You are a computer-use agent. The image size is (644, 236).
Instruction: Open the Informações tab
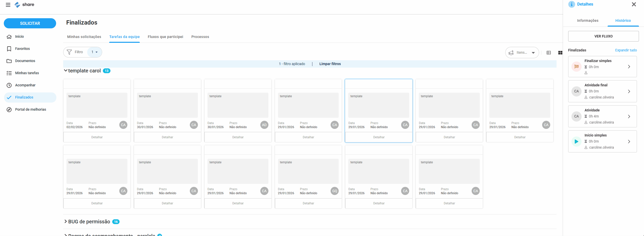click(587, 21)
